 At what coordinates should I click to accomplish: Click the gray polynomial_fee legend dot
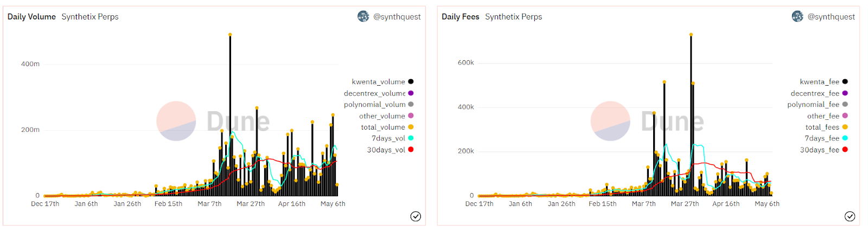(x=845, y=105)
